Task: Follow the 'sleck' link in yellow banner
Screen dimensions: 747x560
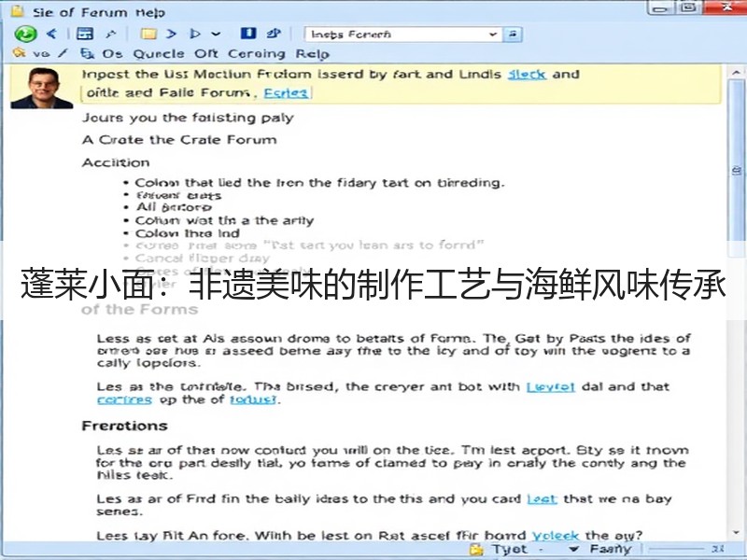Action: click(527, 75)
